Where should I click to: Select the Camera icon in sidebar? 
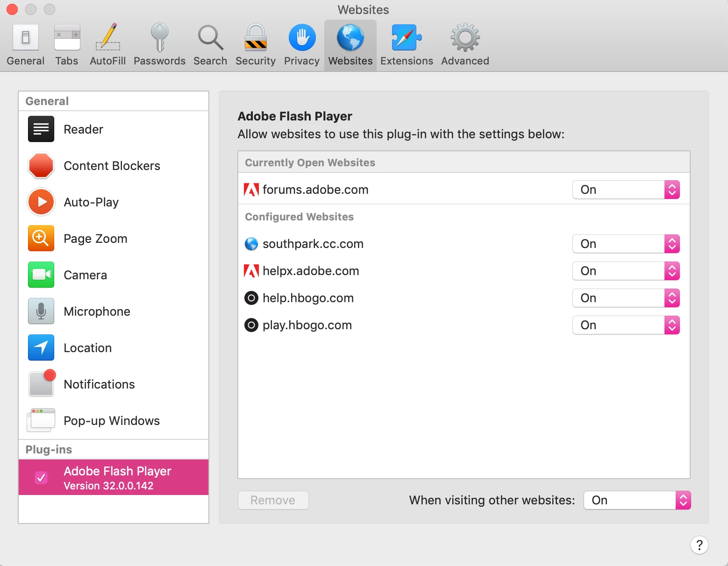pos(41,275)
